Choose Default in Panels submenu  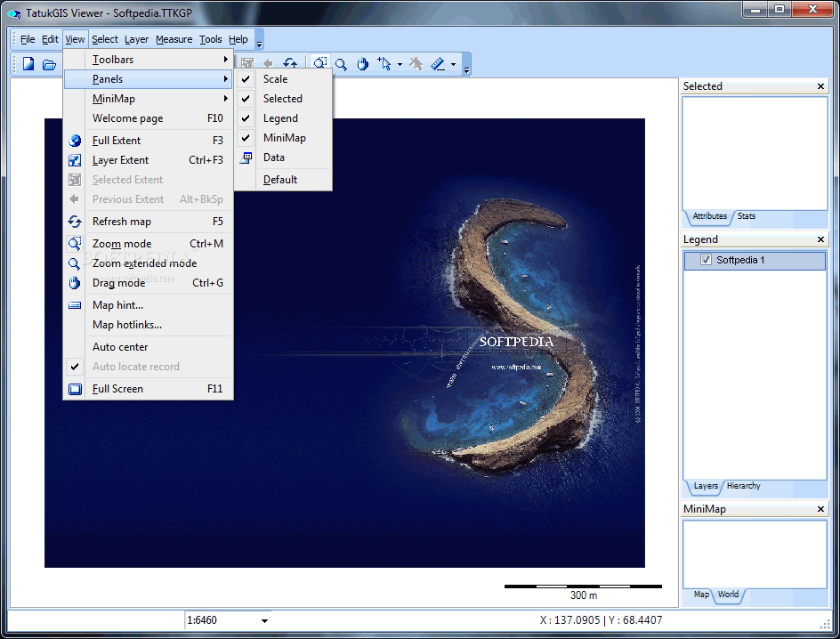click(x=283, y=180)
